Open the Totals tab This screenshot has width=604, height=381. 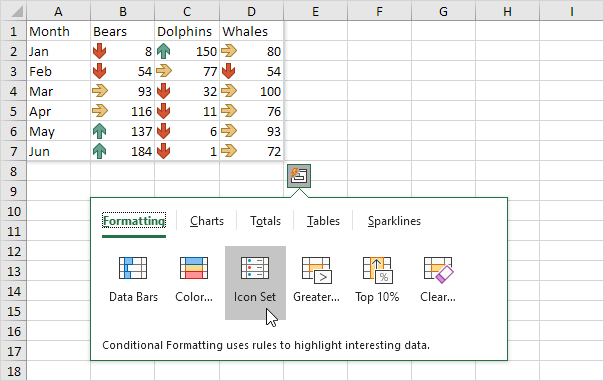[x=265, y=221]
